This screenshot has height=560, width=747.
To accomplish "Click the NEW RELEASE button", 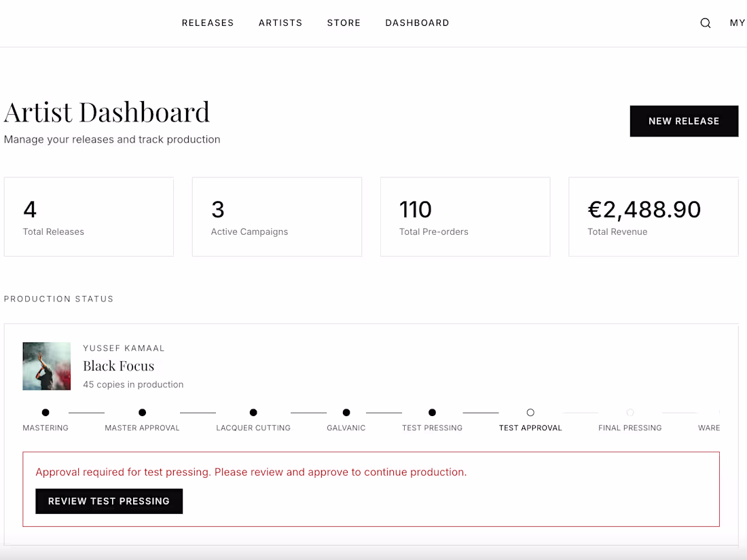I will pos(684,121).
